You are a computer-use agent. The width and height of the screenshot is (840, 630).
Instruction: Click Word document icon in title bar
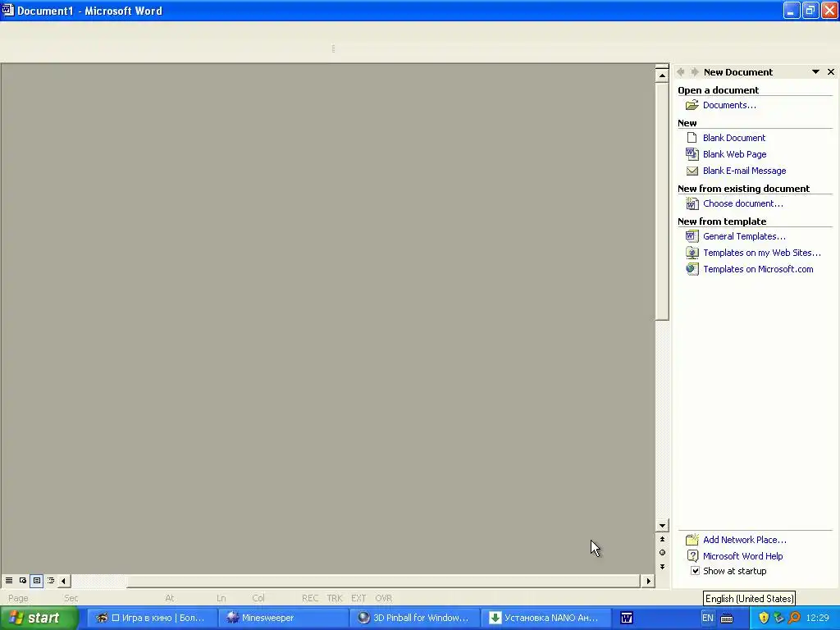[7, 10]
